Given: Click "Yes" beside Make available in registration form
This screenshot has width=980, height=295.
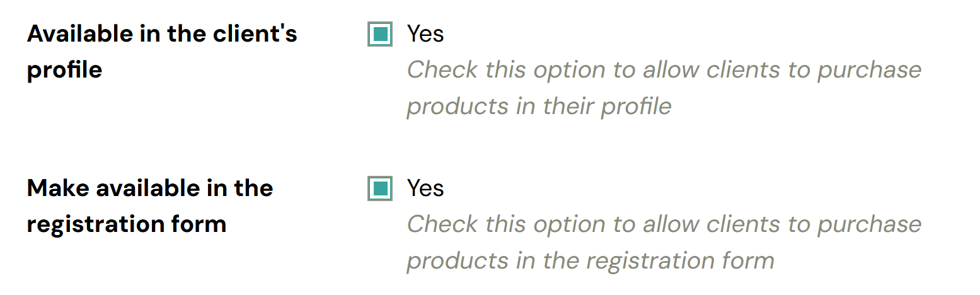Looking at the screenshot, I should coord(425,188).
